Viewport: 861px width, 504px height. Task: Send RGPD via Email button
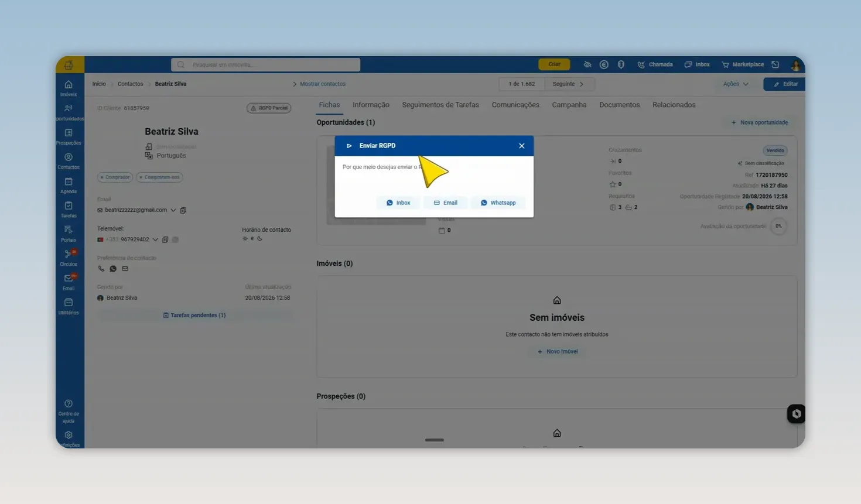[446, 203]
